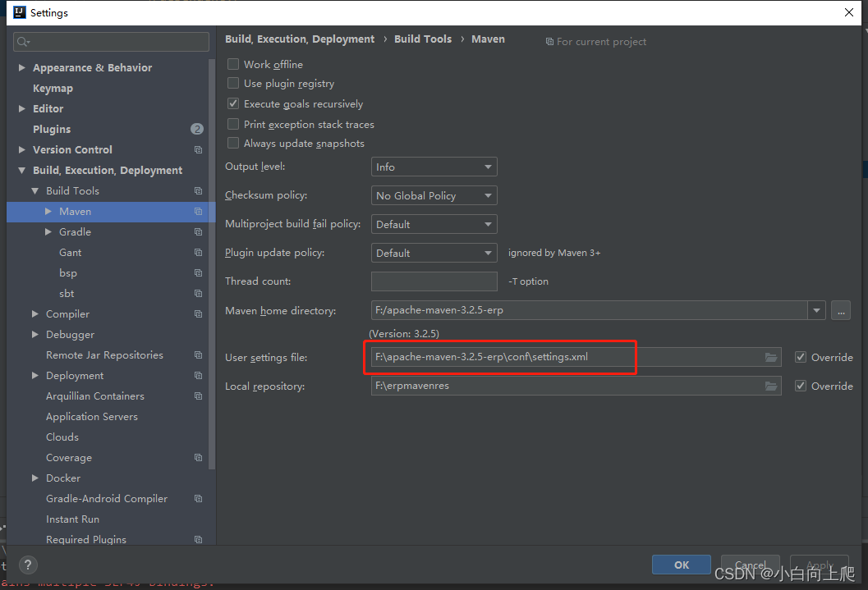868x590 pixels.
Task: Click the Apply button
Action: click(x=820, y=565)
